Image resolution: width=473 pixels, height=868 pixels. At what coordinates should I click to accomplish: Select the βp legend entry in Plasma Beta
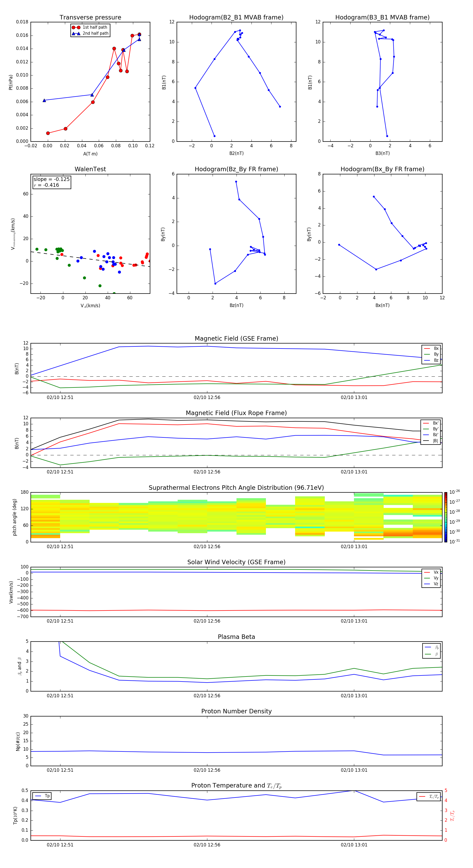coord(431,647)
